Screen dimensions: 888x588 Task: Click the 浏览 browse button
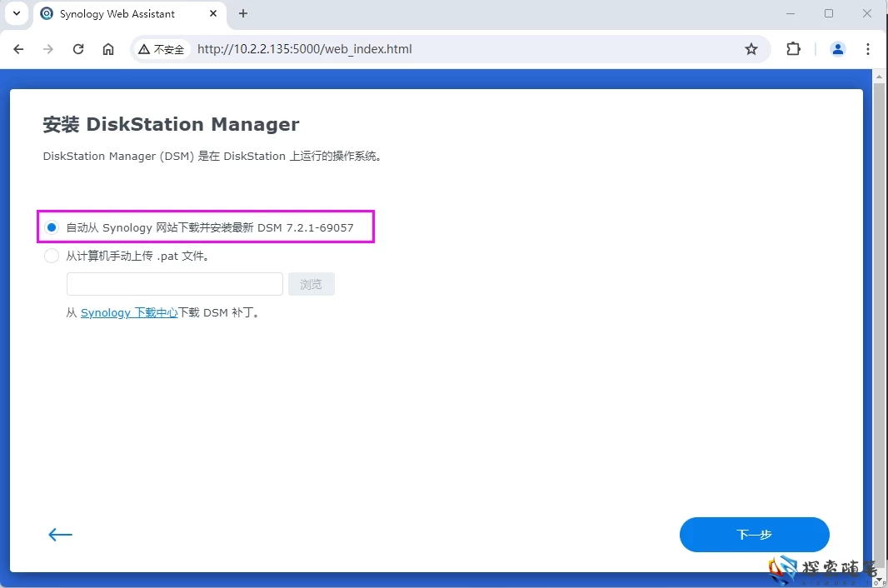point(311,284)
